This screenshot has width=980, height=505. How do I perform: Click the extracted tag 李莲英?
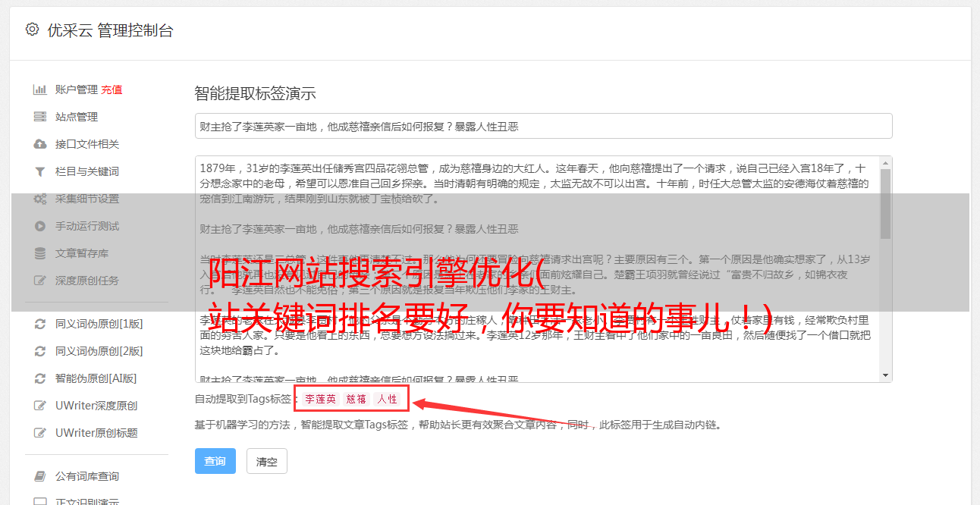[x=320, y=399]
